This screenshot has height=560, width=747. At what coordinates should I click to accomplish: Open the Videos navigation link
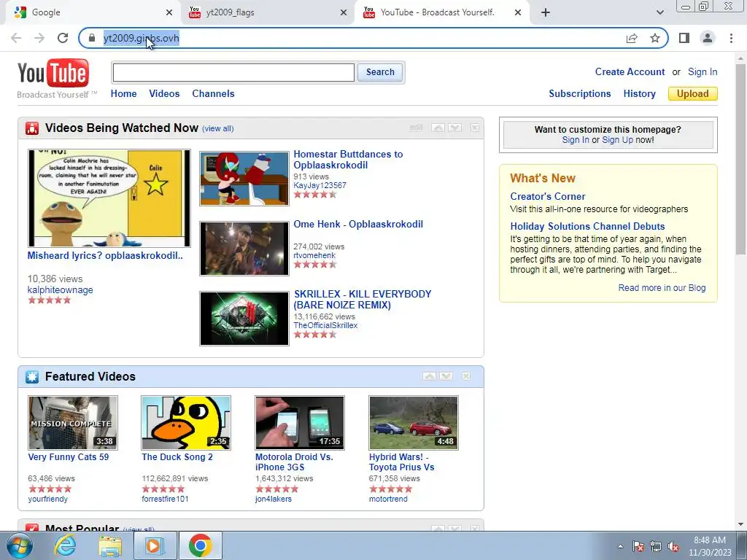point(164,94)
